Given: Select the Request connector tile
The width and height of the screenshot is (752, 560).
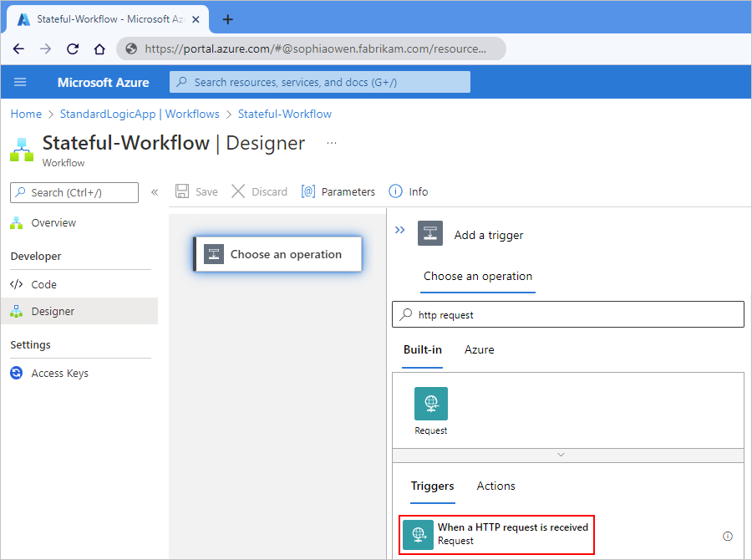Looking at the screenshot, I should pyautogui.click(x=430, y=410).
